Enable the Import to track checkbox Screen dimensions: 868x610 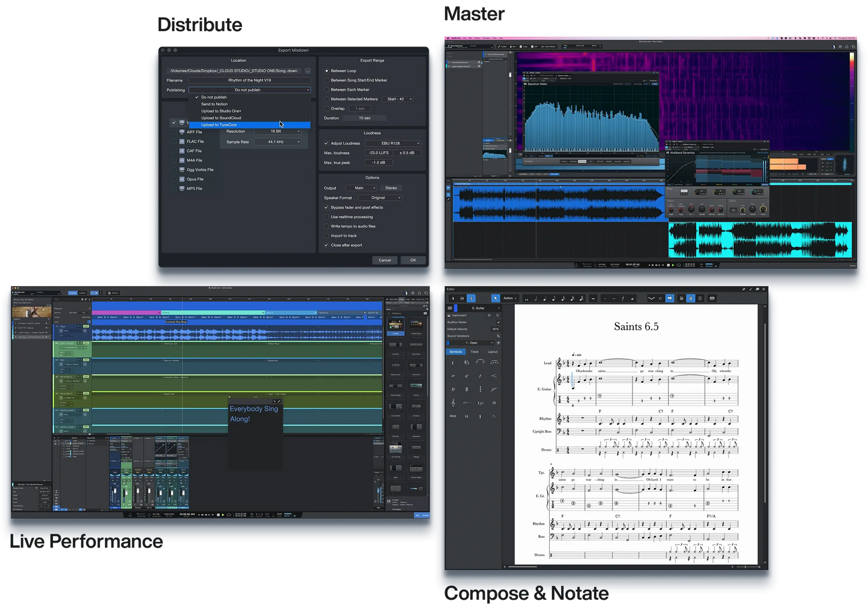click(x=327, y=236)
